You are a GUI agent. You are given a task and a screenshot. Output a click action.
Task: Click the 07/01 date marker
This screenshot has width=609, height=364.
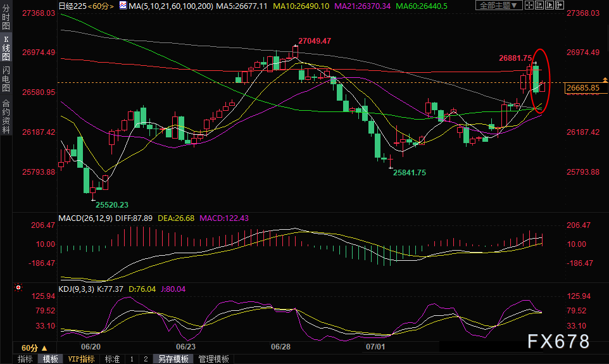click(x=375, y=346)
